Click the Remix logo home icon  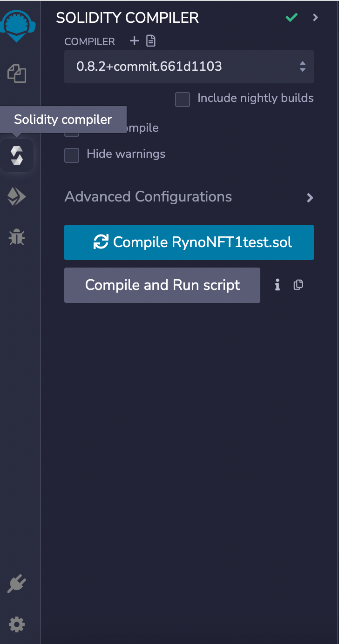coord(17,24)
